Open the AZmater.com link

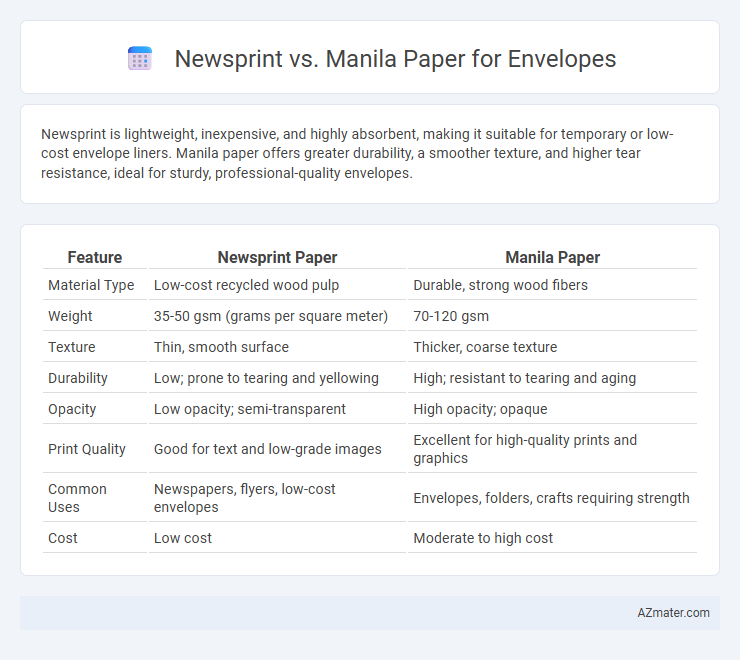673,612
